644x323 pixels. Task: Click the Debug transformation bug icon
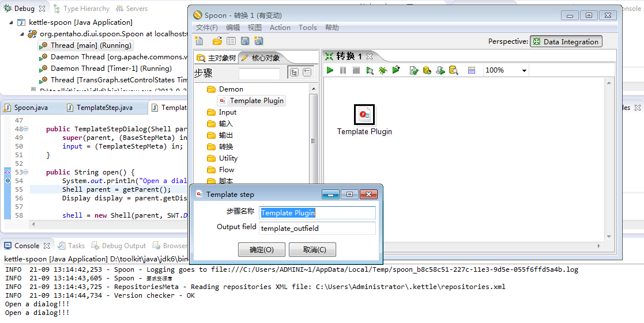[x=383, y=70]
